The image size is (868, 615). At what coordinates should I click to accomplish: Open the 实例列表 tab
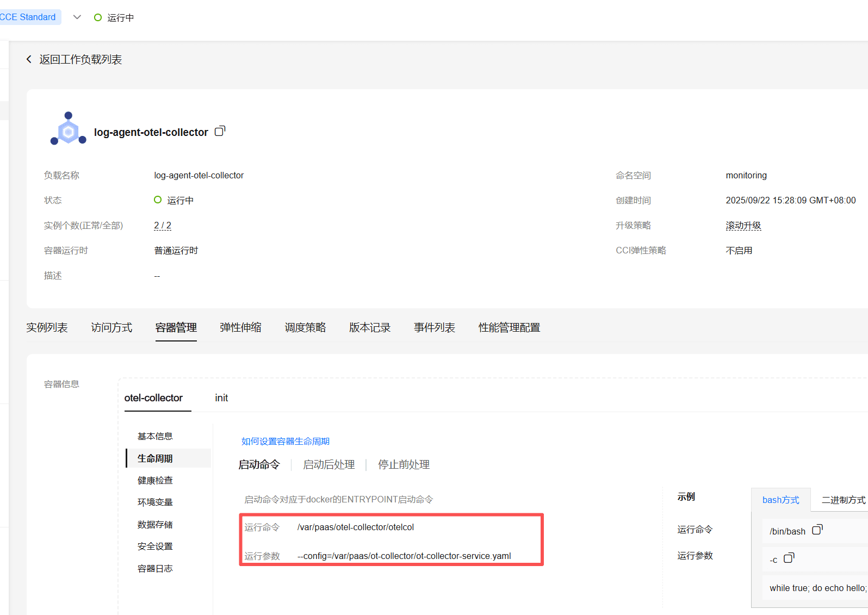tap(47, 327)
